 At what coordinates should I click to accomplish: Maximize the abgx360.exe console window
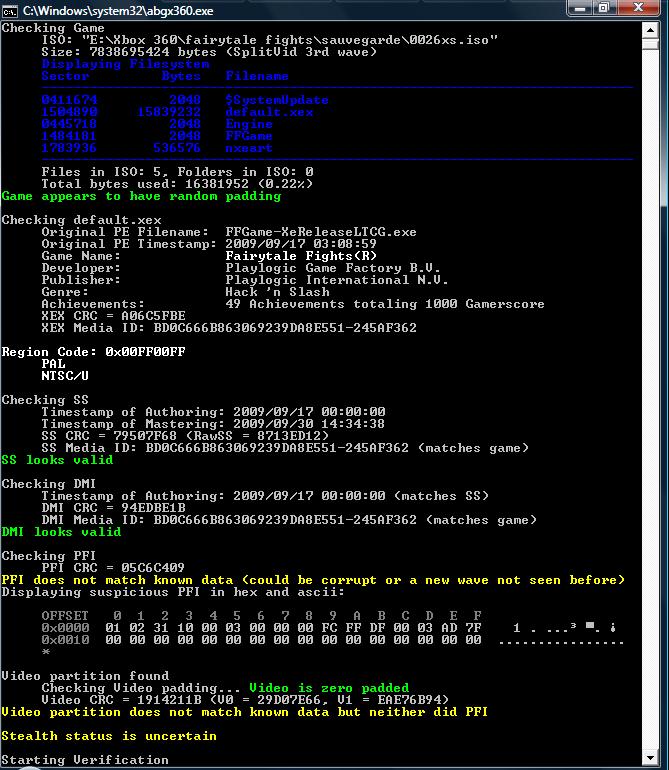pyautogui.click(x=604, y=8)
